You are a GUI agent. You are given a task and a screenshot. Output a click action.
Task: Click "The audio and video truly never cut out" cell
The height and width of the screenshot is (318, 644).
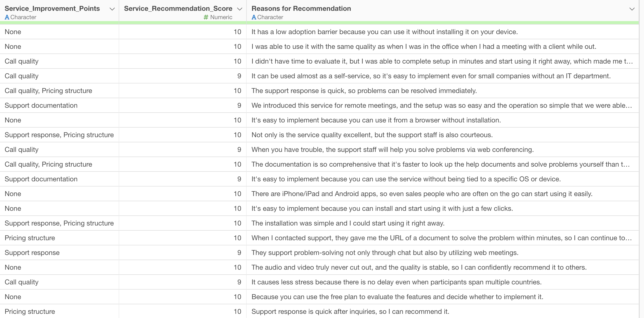[419, 267]
